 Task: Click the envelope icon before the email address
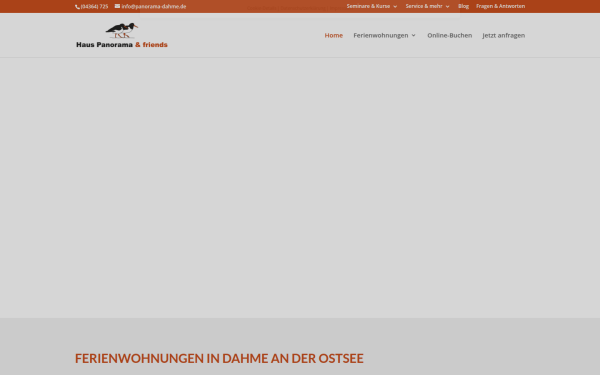tap(117, 6)
